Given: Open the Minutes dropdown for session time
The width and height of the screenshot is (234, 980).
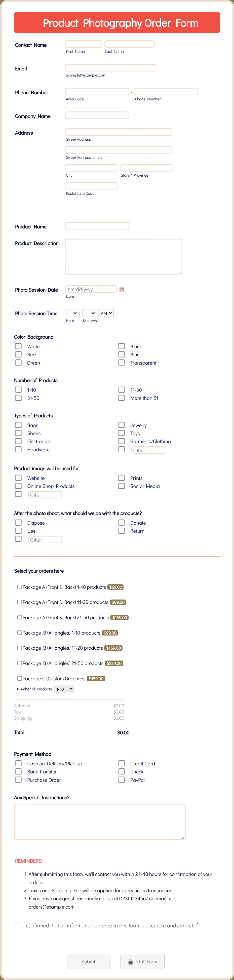Looking at the screenshot, I should tap(89, 313).
